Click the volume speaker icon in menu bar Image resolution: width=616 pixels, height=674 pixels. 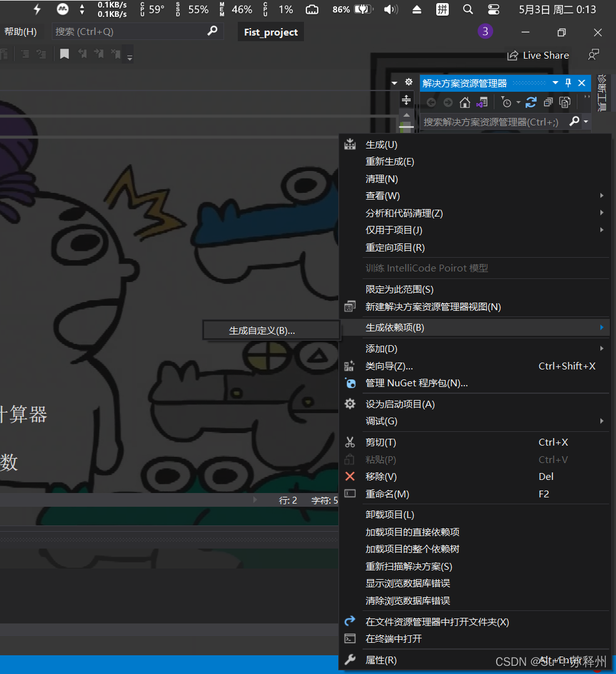click(390, 9)
